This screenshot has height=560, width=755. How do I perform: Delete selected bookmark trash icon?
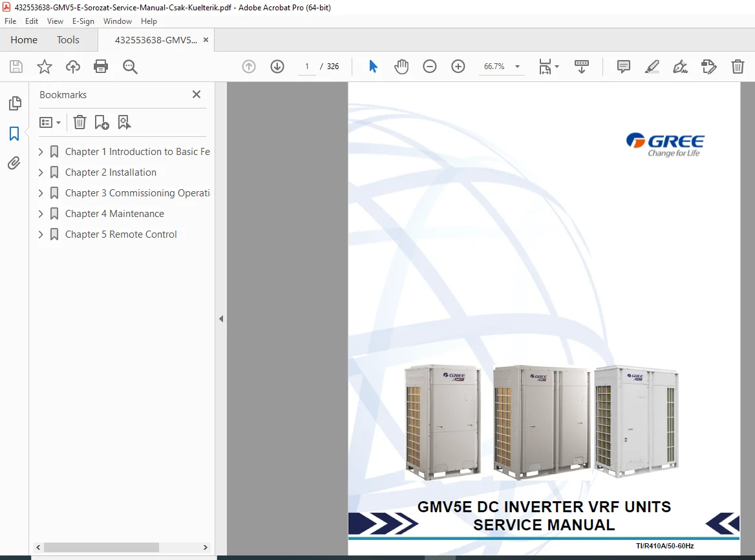coord(80,122)
